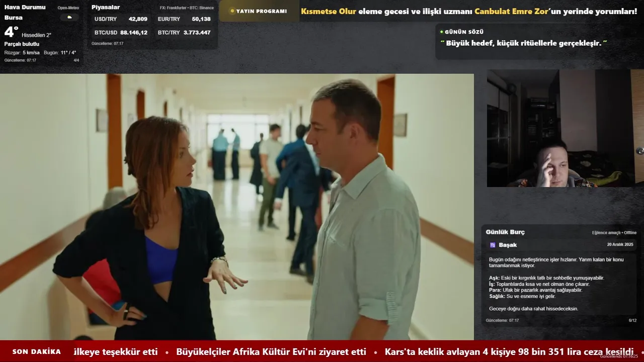The image size is (644, 362).
Task: Open the Yayın Programı schedule label
Action: pyautogui.click(x=262, y=11)
